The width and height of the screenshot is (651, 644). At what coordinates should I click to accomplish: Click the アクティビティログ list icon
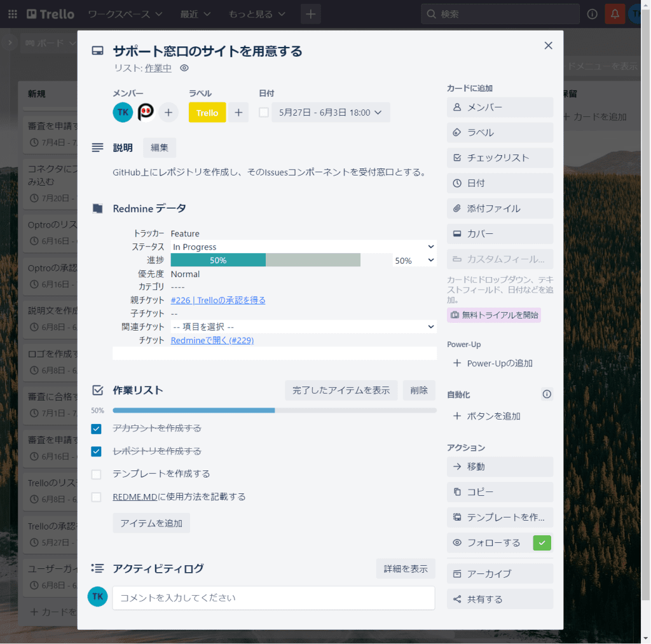tap(97, 568)
